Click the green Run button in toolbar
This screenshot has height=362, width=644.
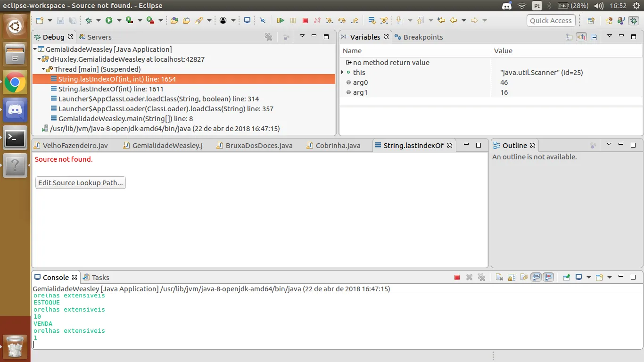[x=109, y=20]
